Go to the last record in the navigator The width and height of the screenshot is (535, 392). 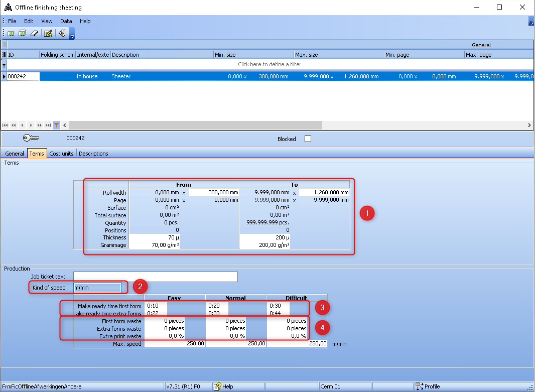pos(48,125)
